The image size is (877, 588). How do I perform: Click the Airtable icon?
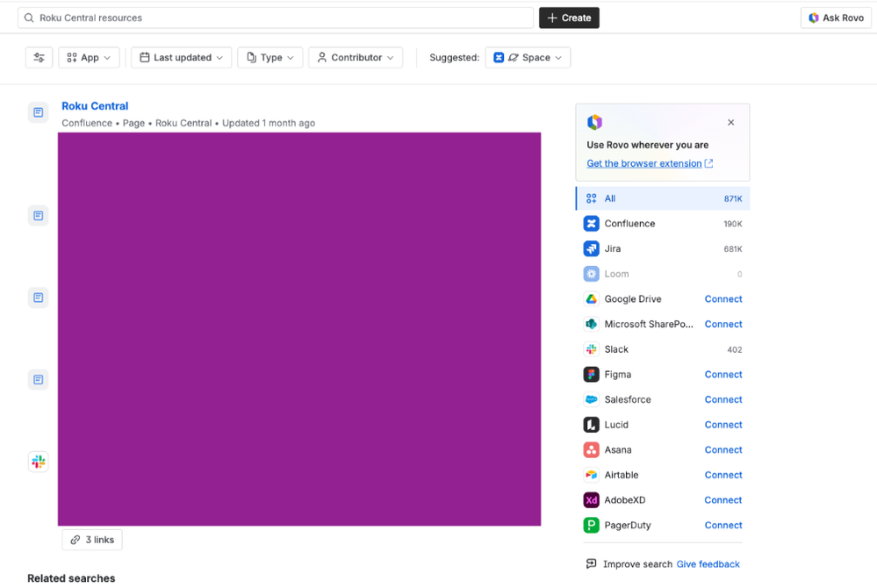[x=591, y=475]
